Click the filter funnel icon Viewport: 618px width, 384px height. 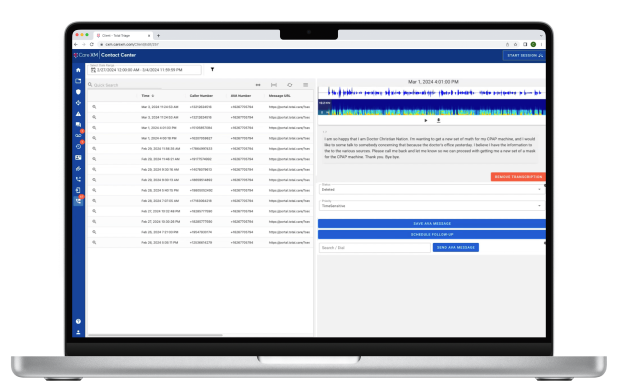click(x=212, y=69)
